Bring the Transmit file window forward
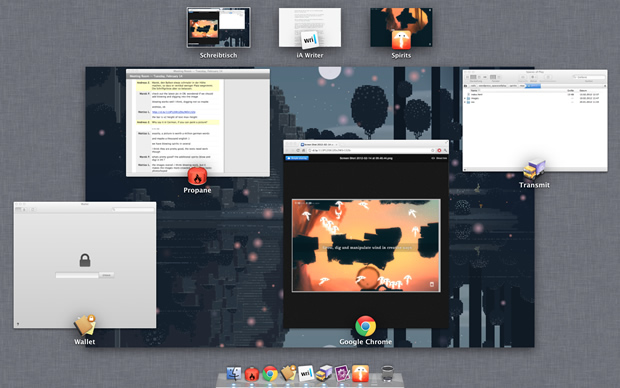The image size is (620, 388). pyautogui.click(x=535, y=121)
